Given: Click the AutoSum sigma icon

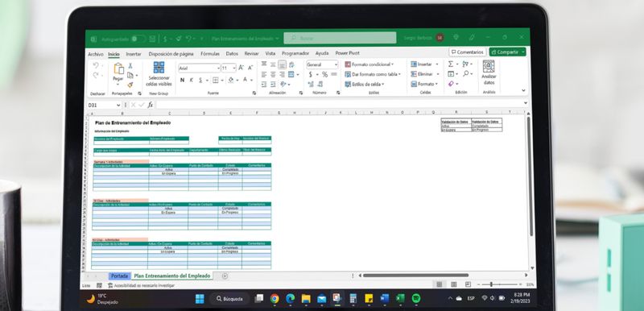Looking at the screenshot, I should (451, 64).
